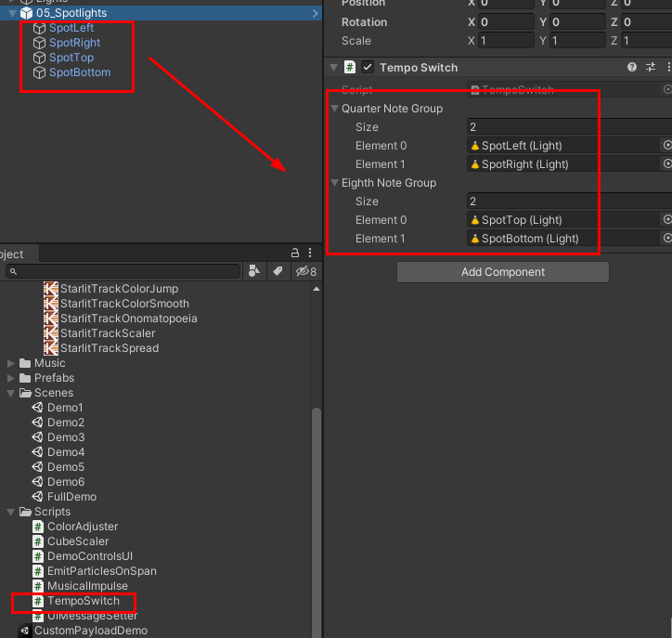Select Demo2 scene in Project
Image resolution: width=672 pixels, height=638 pixels.
coord(66,423)
